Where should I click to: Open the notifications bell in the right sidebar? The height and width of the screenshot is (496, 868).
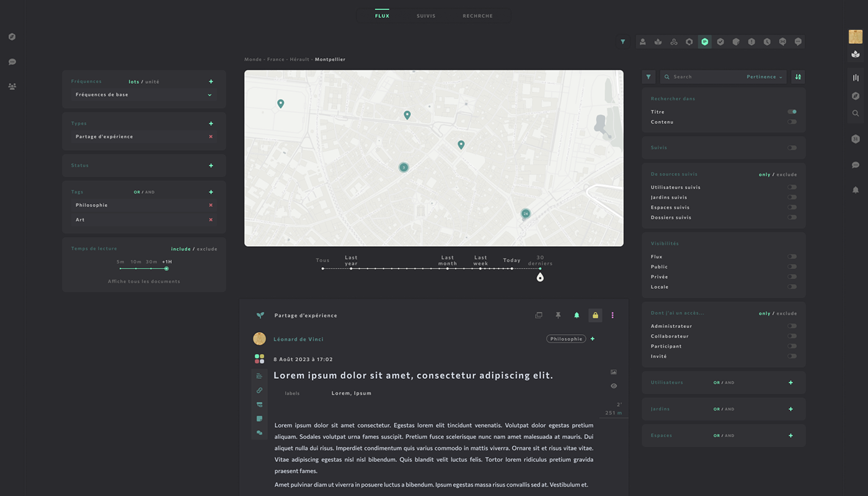click(856, 190)
